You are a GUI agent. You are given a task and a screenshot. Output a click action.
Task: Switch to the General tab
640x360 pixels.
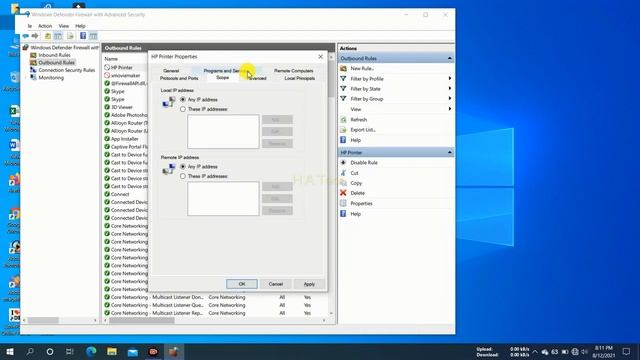click(x=171, y=71)
